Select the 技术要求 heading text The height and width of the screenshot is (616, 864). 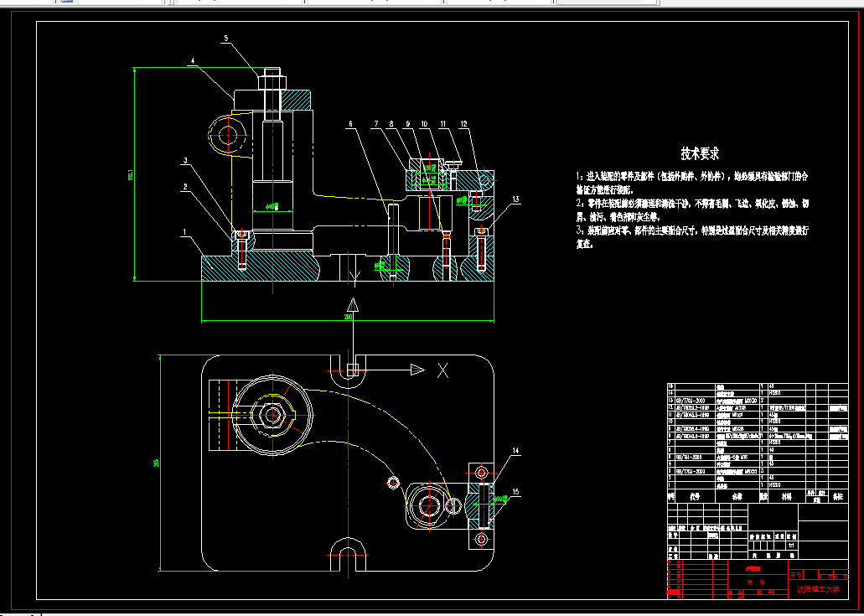[700, 153]
